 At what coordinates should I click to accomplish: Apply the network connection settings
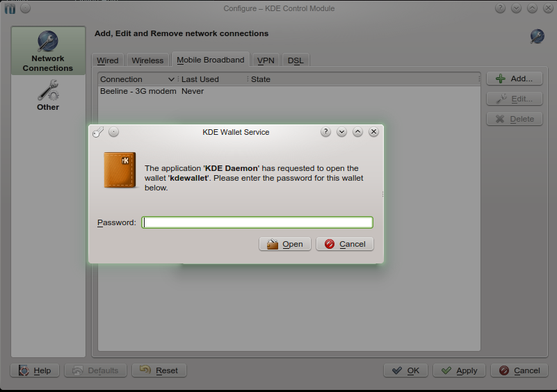pos(460,370)
